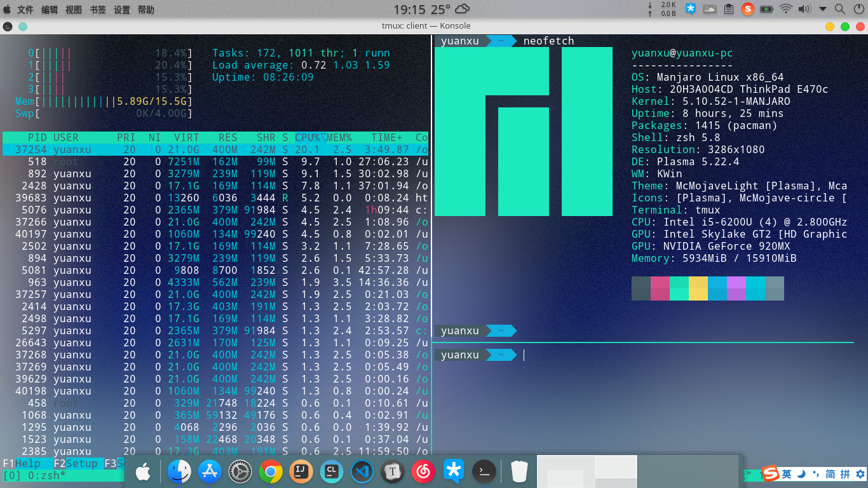
Task: Launch Visual Studio Code from the dock
Action: pos(362,471)
